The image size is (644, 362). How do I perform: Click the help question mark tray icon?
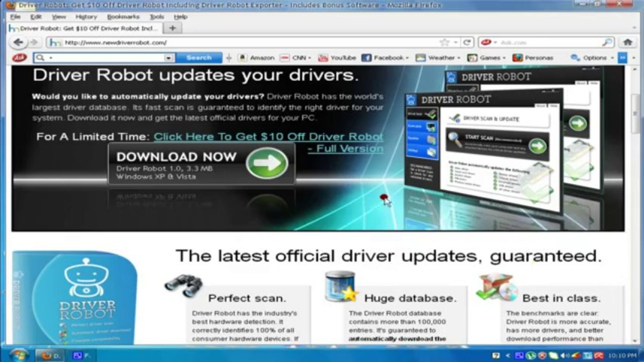coord(496,355)
